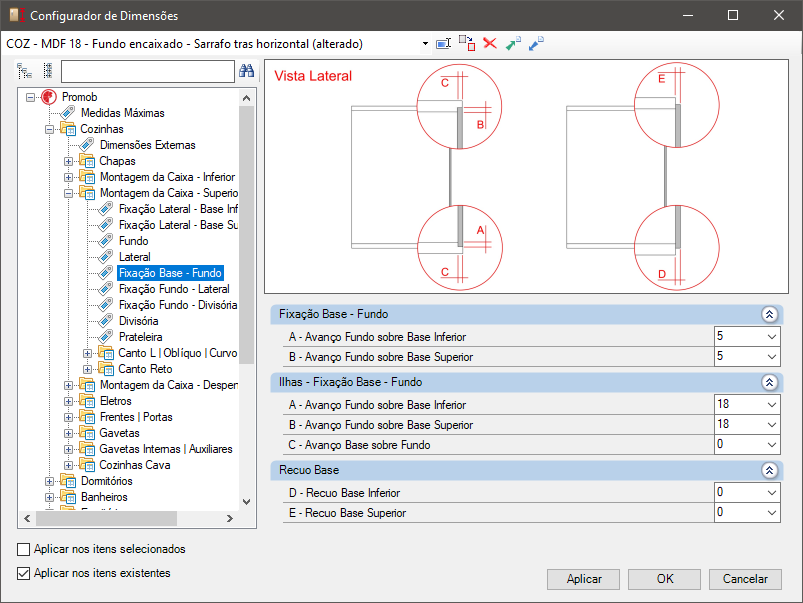The image size is (803, 603).
Task: Open dropdown for Ilhas A - Avanço Base Inferior
Action: (771, 405)
